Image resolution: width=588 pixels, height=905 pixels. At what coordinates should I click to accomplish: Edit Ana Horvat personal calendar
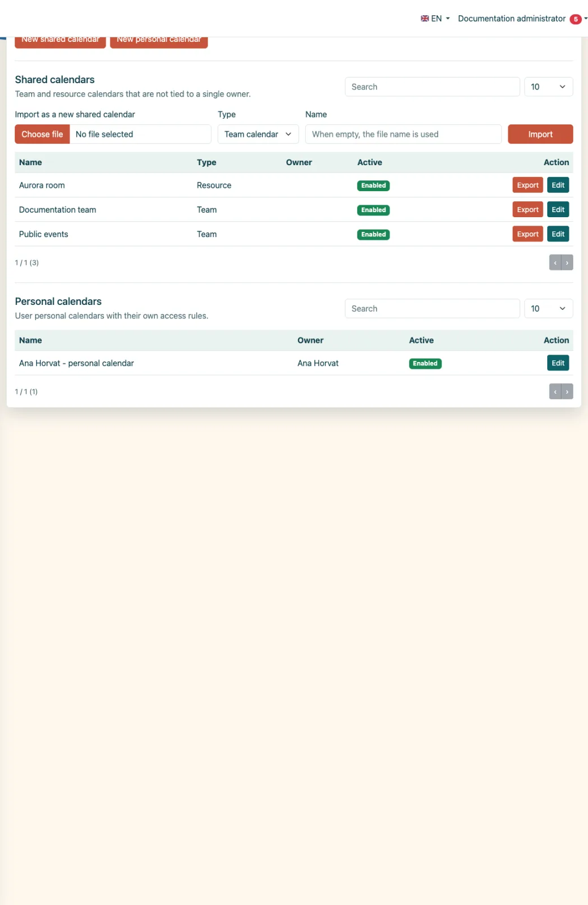coord(558,363)
